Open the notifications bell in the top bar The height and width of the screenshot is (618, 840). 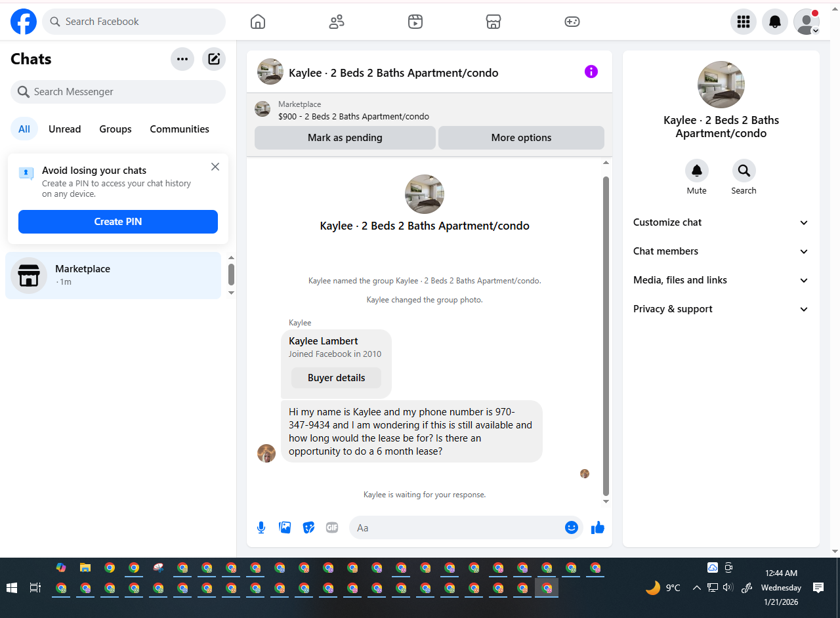775,22
